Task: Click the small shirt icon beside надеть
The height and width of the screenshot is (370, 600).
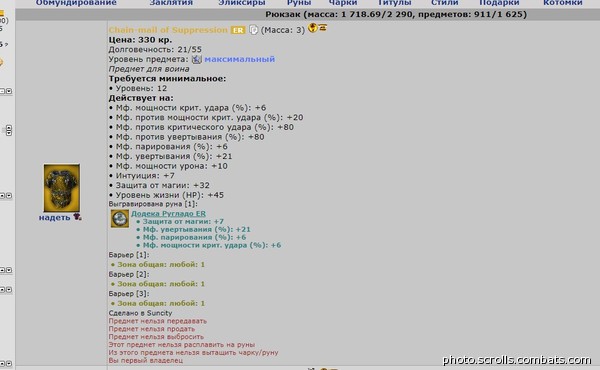Action: coord(77,217)
